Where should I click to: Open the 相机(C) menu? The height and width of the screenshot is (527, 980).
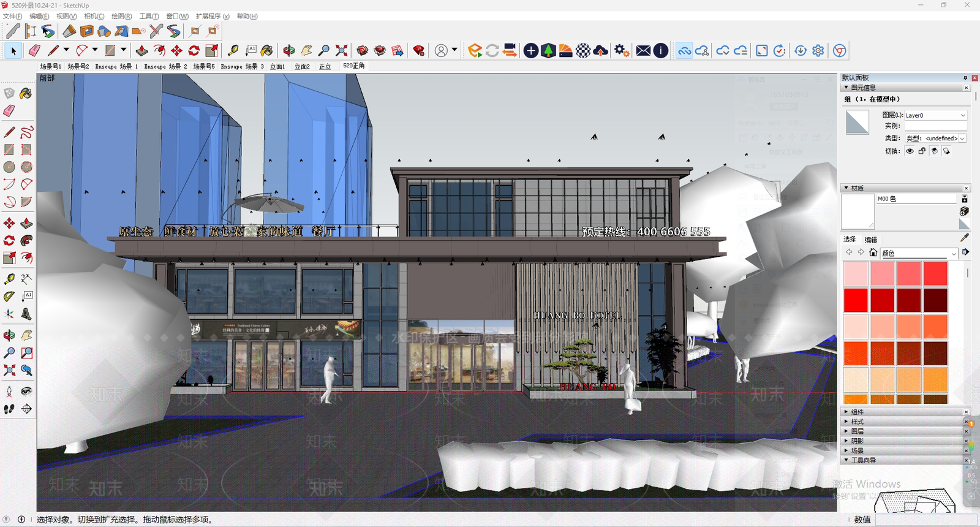94,16
